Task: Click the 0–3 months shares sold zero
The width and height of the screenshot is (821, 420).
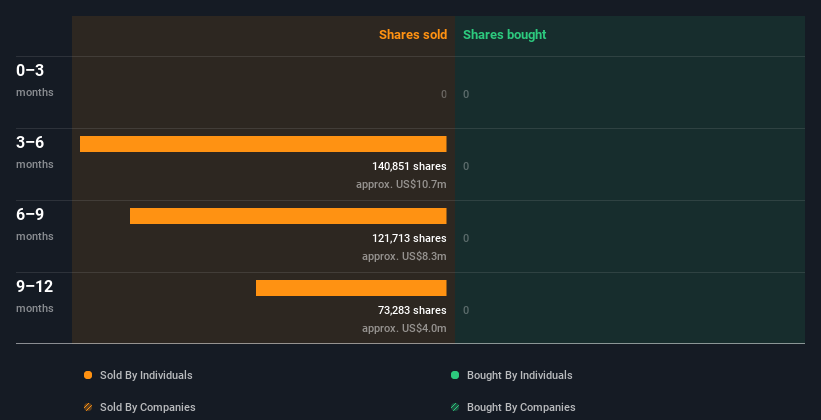Action: [444, 94]
